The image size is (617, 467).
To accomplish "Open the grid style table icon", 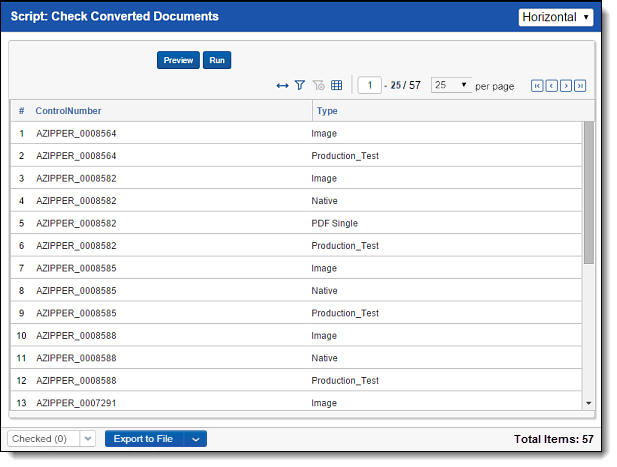I will pyautogui.click(x=336, y=85).
